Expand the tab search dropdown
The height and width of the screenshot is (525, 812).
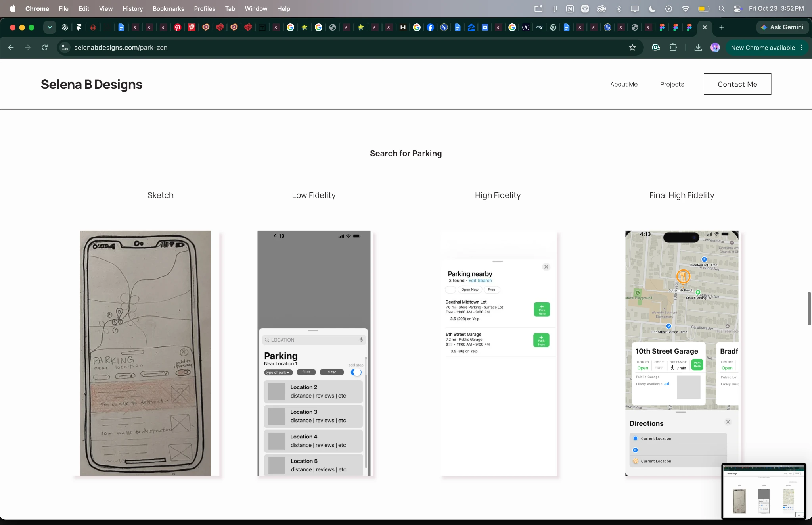(50, 27)
